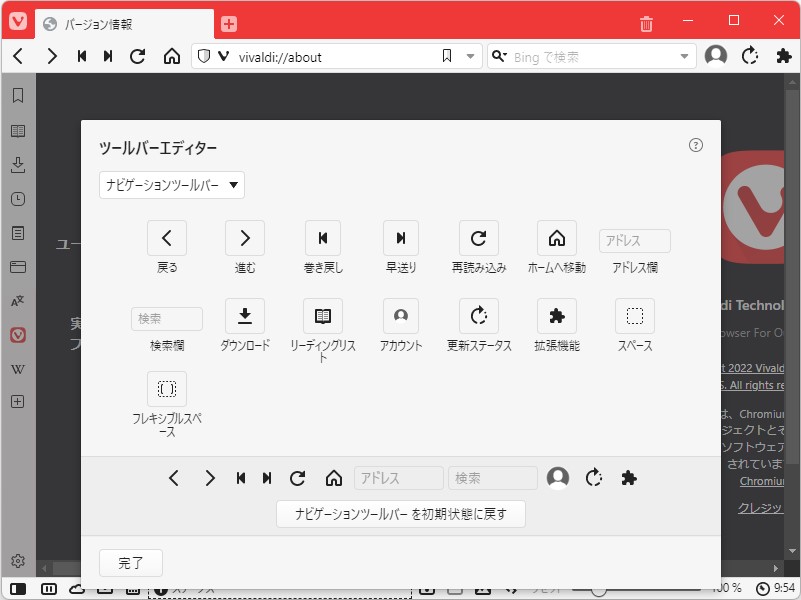Select the Flexible space (フレキシブルスペース) icon
The width and height of the screenshot is (801, 600).
click(x=167, y=389)
